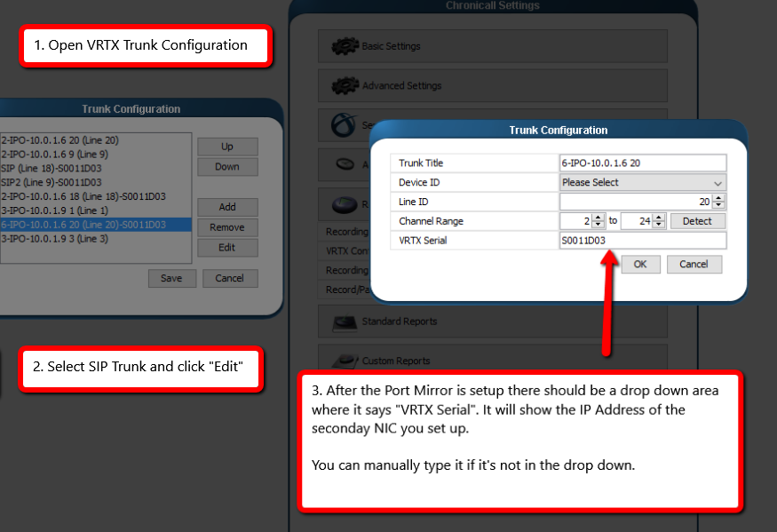The height and width of the screenshot is (532, 777).
Task: Click the Standard Reports icon
Action: coord(345,322)
